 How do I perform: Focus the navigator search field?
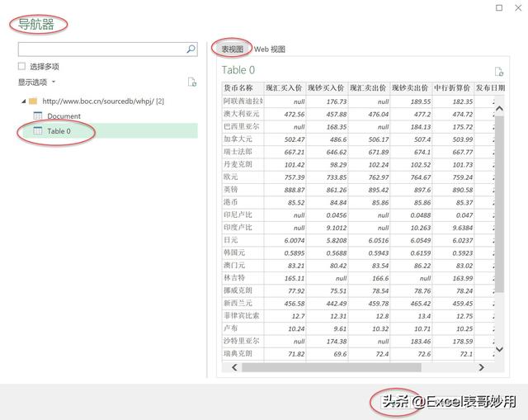click(x=108, y=50)
